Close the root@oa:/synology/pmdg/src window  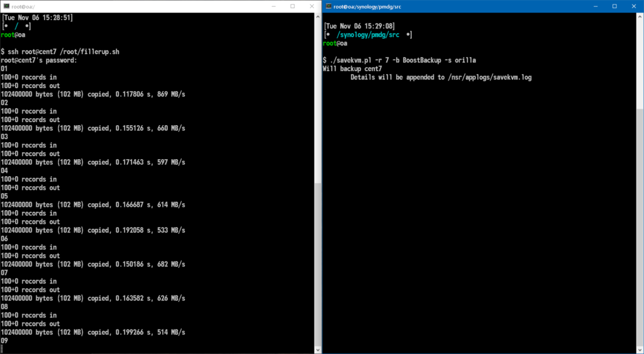tap(633, 6)
